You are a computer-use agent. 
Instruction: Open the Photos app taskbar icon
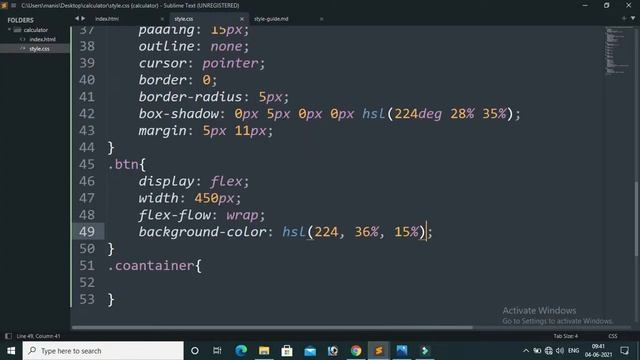[x=402, y=351]
